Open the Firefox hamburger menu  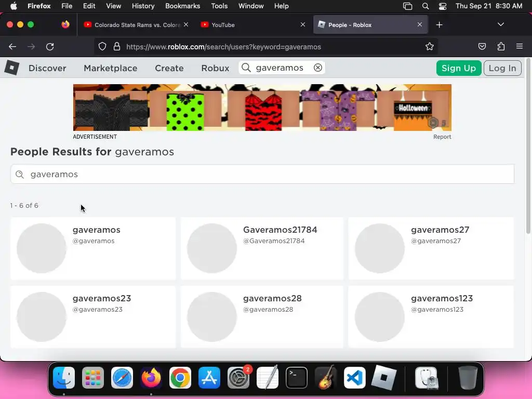(x=520, y=46)
